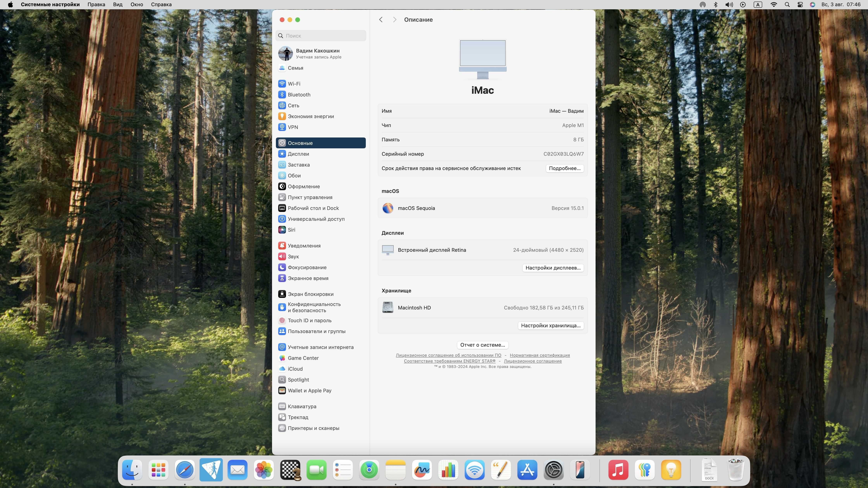The height and width of the screenshot is (488, 868).
Task: Open Лицензионное соглашение об использовании ПО link
Action: [x=448, y=355]
